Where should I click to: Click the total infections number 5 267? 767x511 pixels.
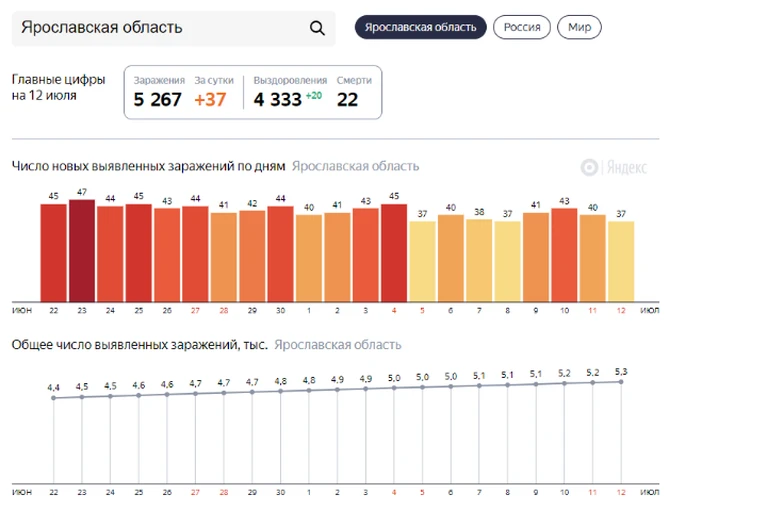(157, 99)
